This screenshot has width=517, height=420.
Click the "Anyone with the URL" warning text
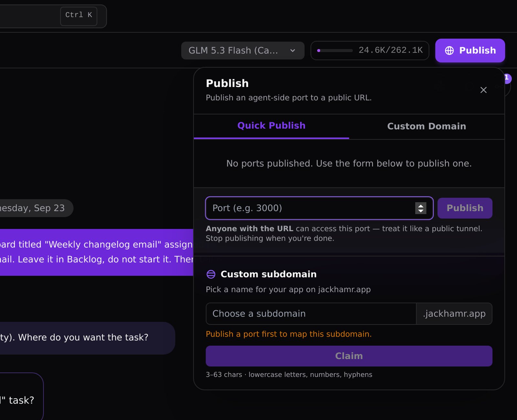[344, 233]
